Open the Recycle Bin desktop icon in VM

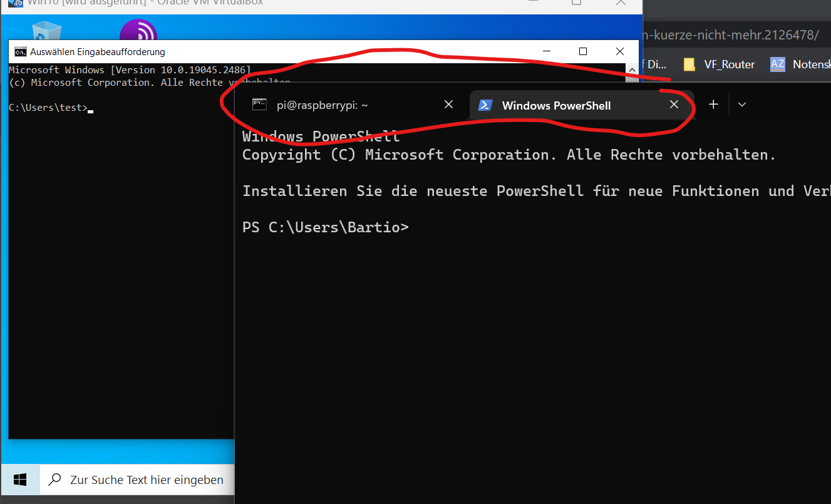pyautogui.click(x=47, y=31)
